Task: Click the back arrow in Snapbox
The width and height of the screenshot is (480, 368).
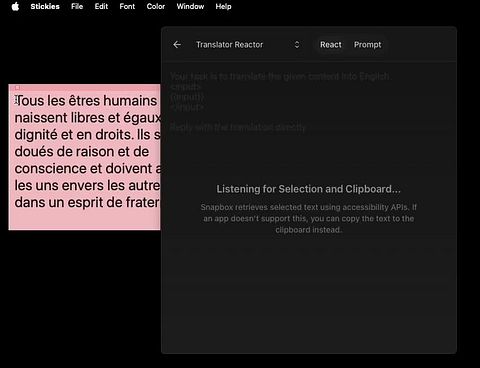Action: 177,45
